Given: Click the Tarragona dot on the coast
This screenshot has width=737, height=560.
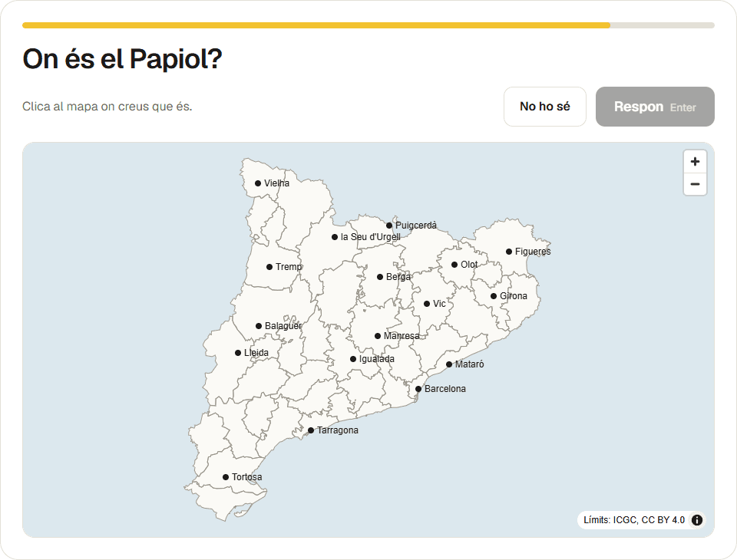Looking at the screenshot, I should 311,430.
